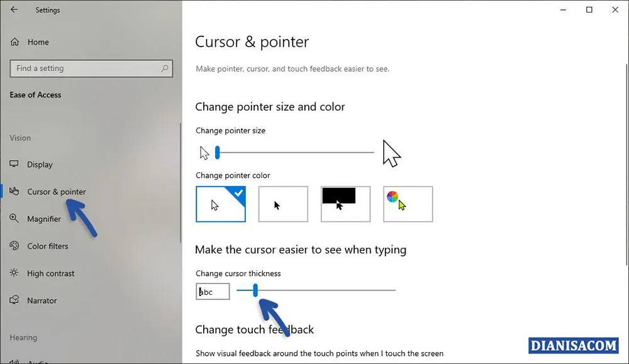Click the Narrator microphone icon

tap(14, 301)
